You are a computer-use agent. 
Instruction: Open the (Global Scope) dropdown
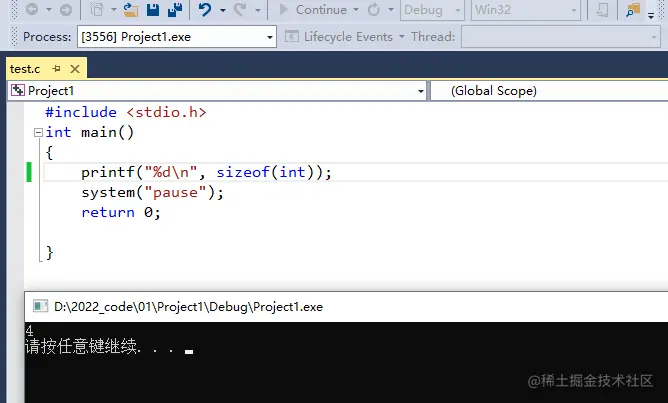pos(550,91)
